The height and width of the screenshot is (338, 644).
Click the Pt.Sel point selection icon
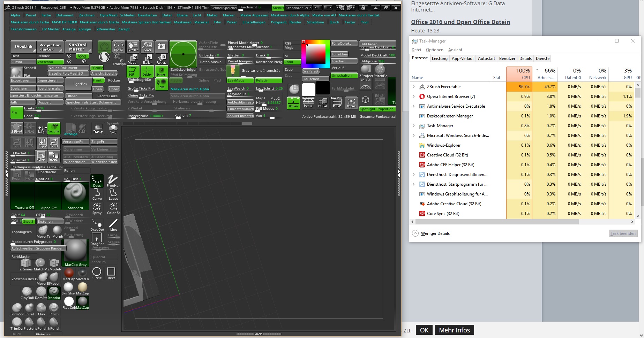[322, 102]
